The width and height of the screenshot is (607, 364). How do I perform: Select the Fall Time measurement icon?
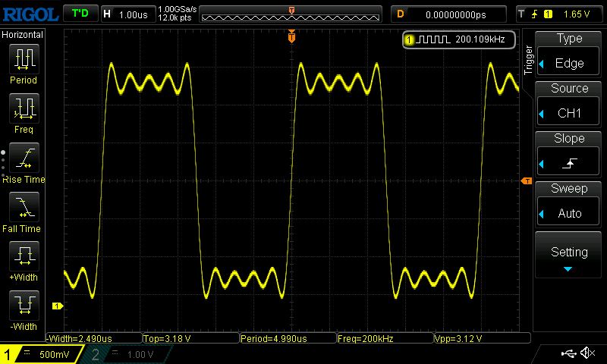[24, 206]
